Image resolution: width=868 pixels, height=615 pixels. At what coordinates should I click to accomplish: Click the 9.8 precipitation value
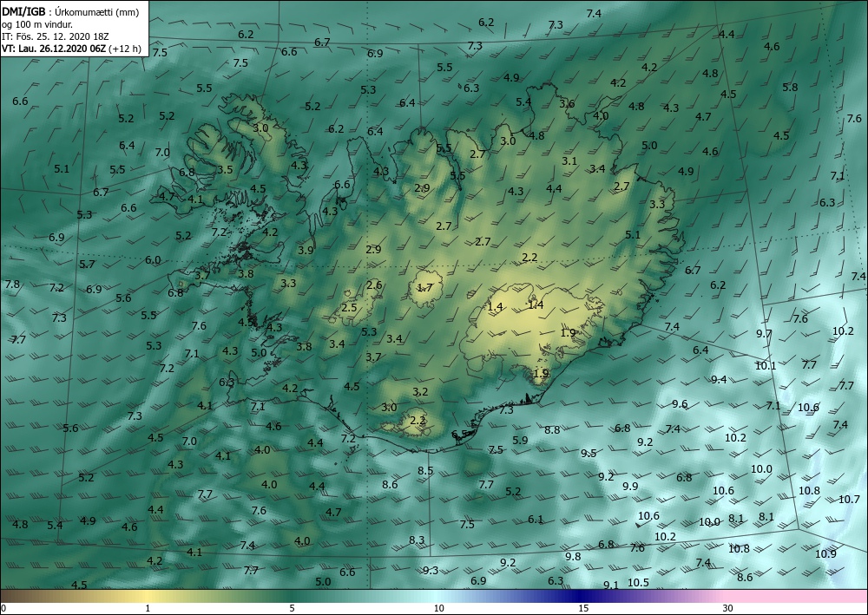pyautogui.click(x=573, y=556)
